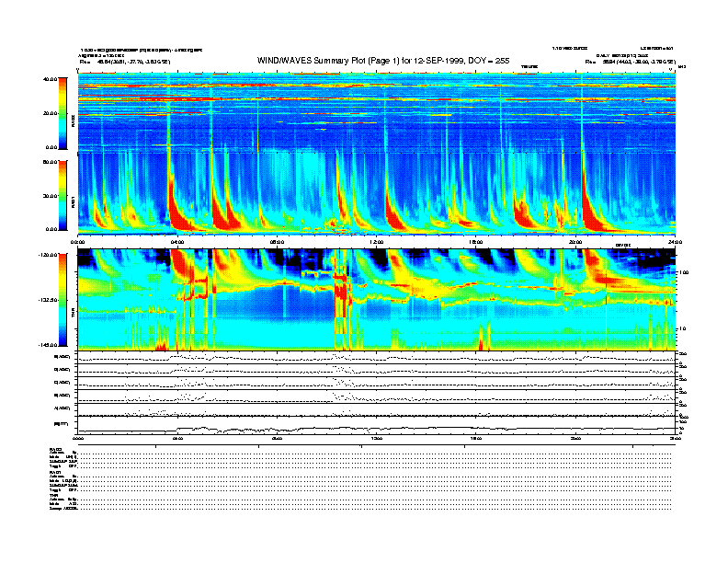Screen dimensions: 728x563
Task: Select the 60.00 label on RAD1 color bar
Action: 50,162
